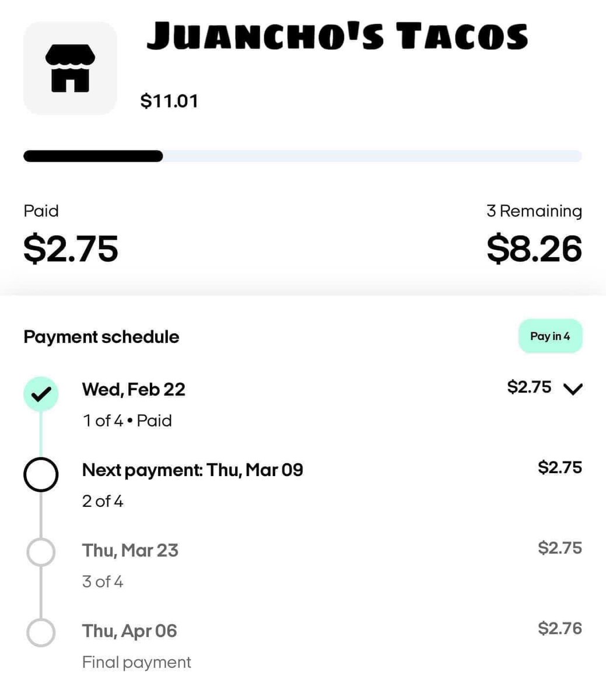Expand the Feb 22 payment chevron

coord(573,389)
